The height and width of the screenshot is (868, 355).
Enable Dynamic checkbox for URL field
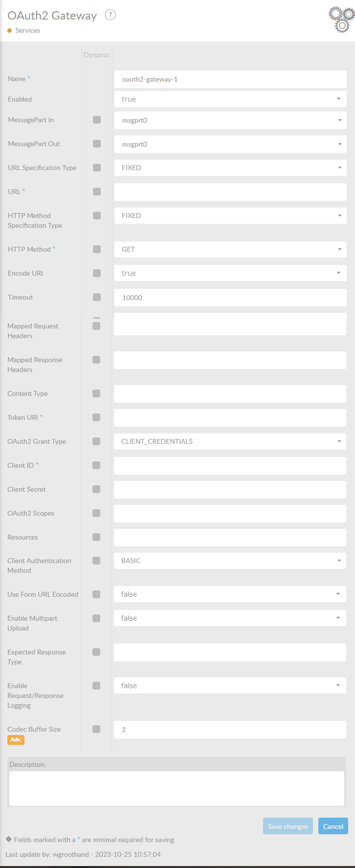click(x=97, y=192)
